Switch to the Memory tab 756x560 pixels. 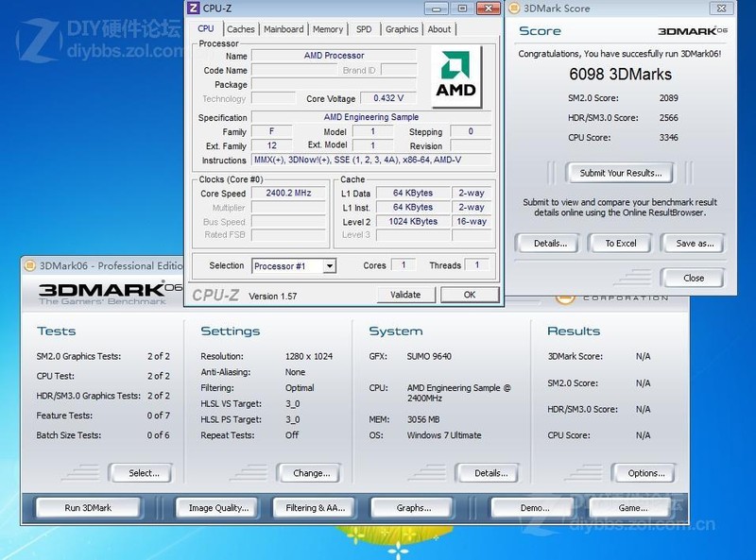pos(327,29)
